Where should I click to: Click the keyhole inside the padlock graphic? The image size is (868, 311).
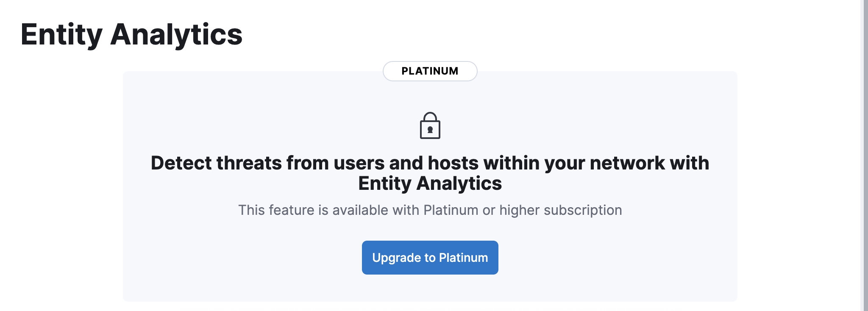(x=430, y=129)
